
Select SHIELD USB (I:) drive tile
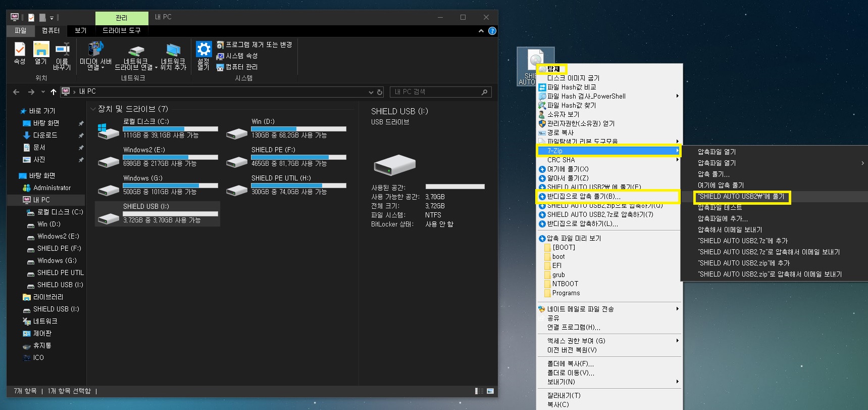(x=158, y=213)
